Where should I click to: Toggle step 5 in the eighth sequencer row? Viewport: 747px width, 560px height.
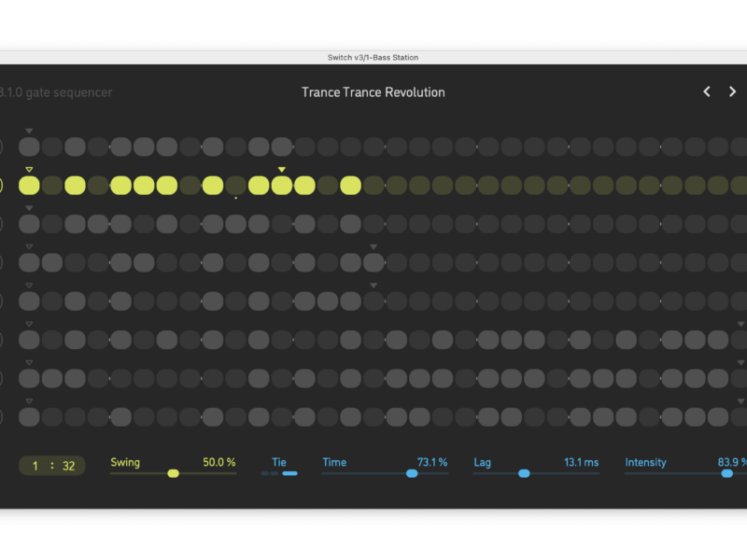(121, 416)
